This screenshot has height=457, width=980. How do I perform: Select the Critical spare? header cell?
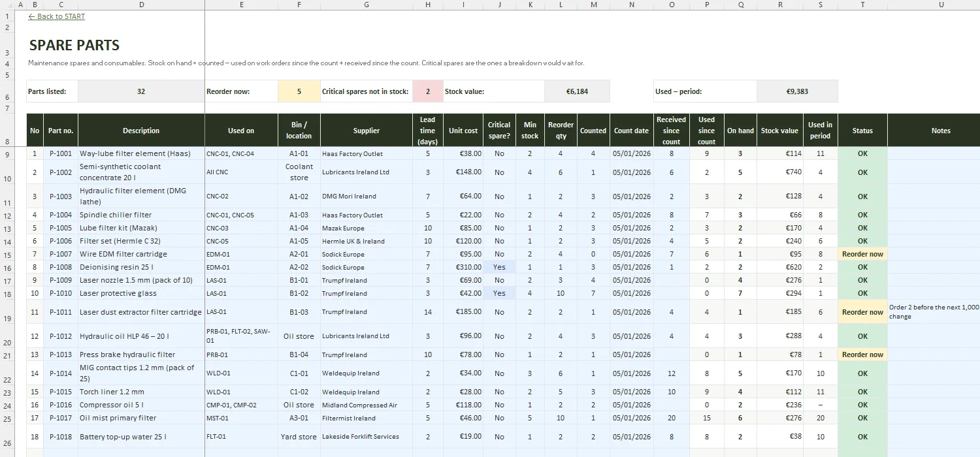pos(499,131)
